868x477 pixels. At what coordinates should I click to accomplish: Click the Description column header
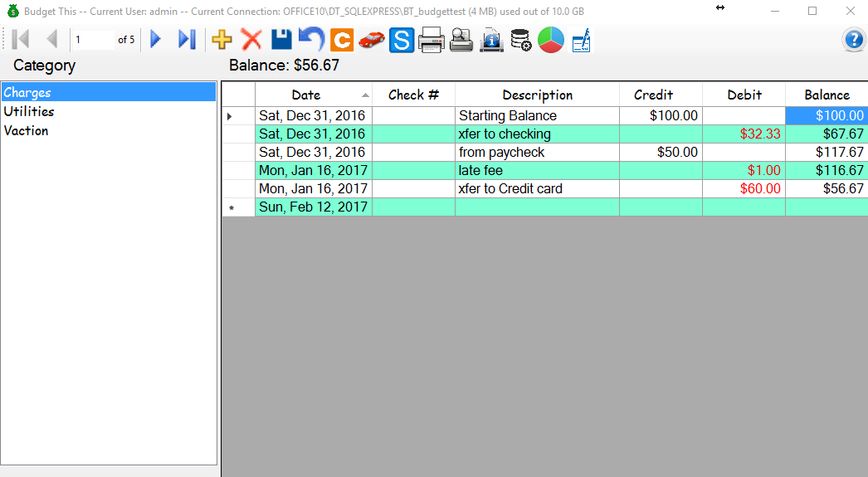(x=537, y=95)
